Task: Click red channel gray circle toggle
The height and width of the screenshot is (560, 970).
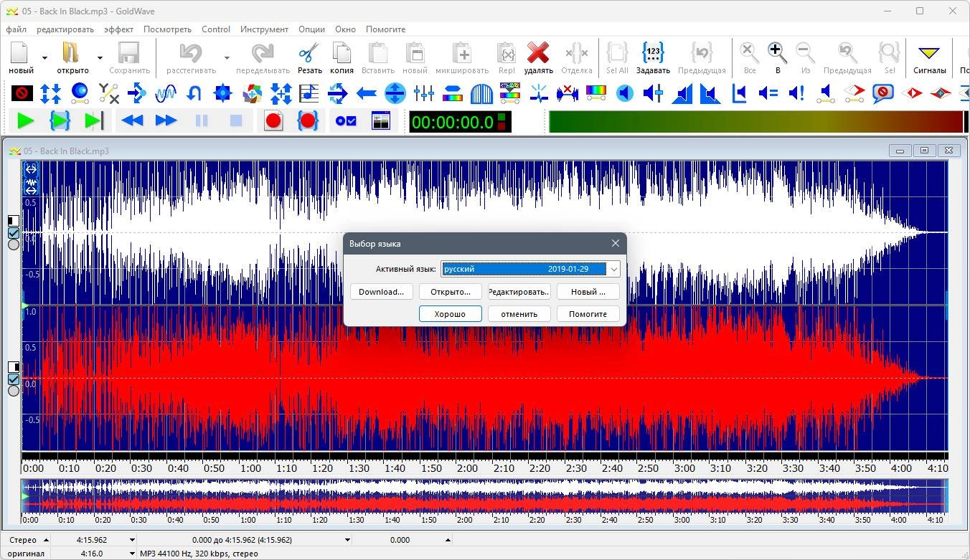Action: tap(14, 391)
